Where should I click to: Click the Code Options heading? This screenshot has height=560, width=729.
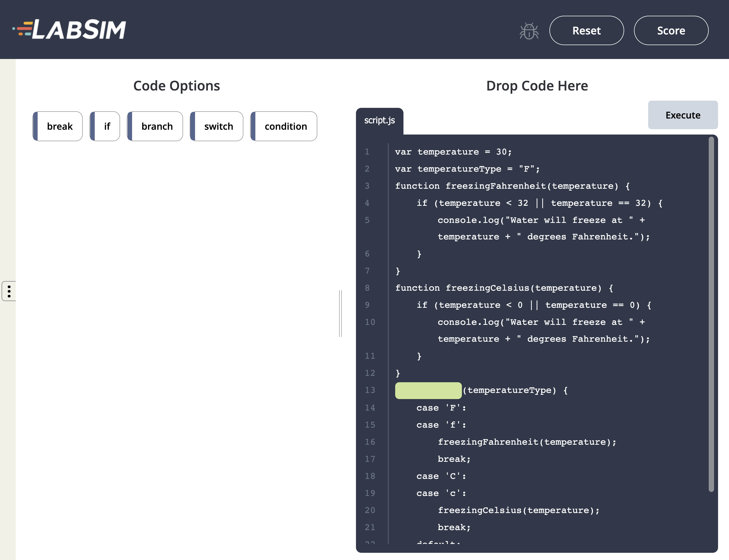177,86
